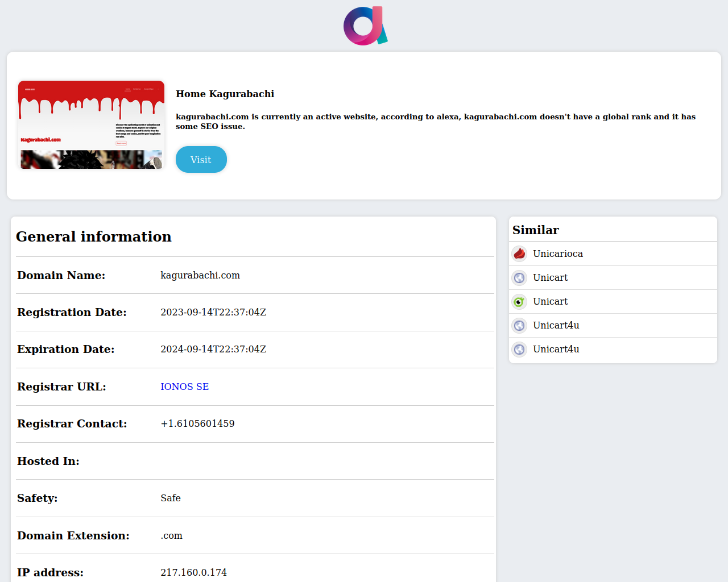
Task: Select the IP address 217.160.0.174
Action: [x=193, y=572]
